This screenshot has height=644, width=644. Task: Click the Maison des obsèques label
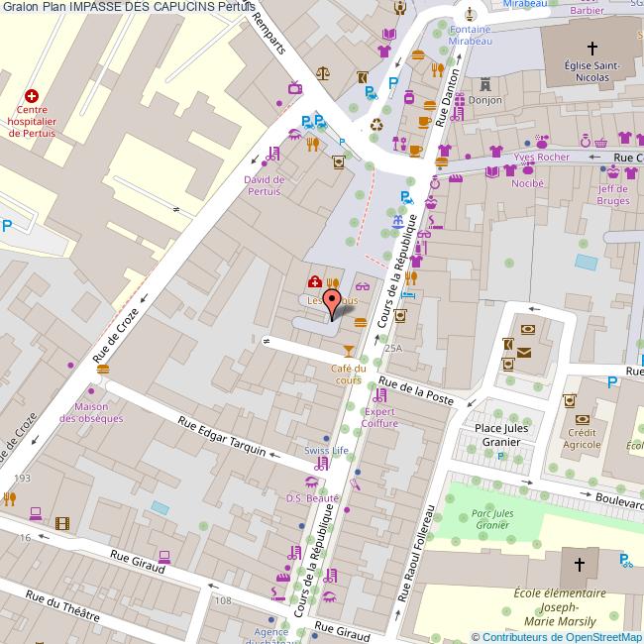coord(91,412)
